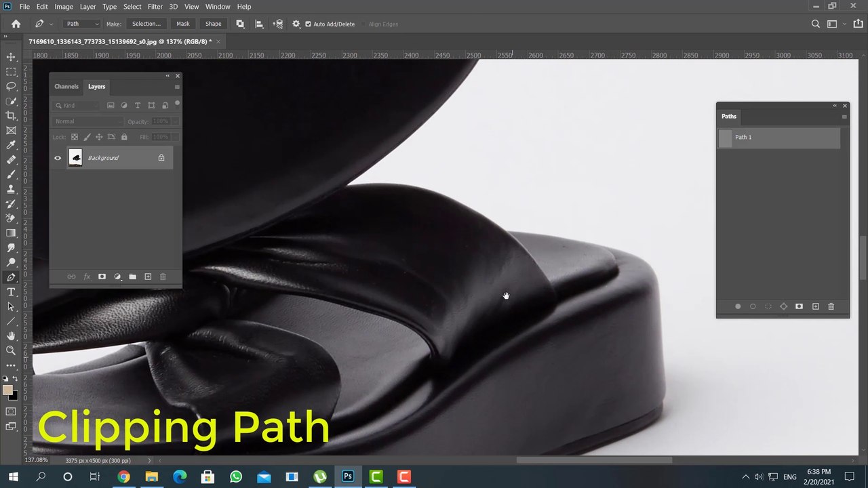Select the Clone Stamp tool
The image size is (868, 488).
pyautogui.click(x=11, y=189)
